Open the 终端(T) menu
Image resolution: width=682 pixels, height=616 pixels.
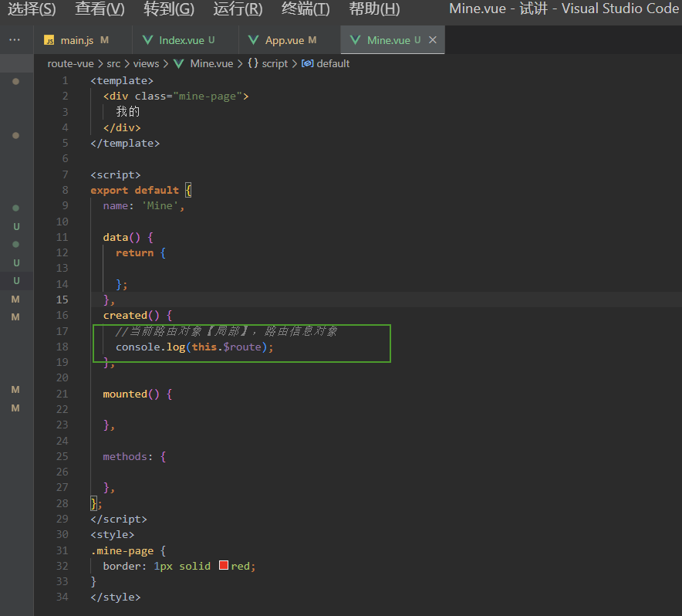tap(306, 8)
